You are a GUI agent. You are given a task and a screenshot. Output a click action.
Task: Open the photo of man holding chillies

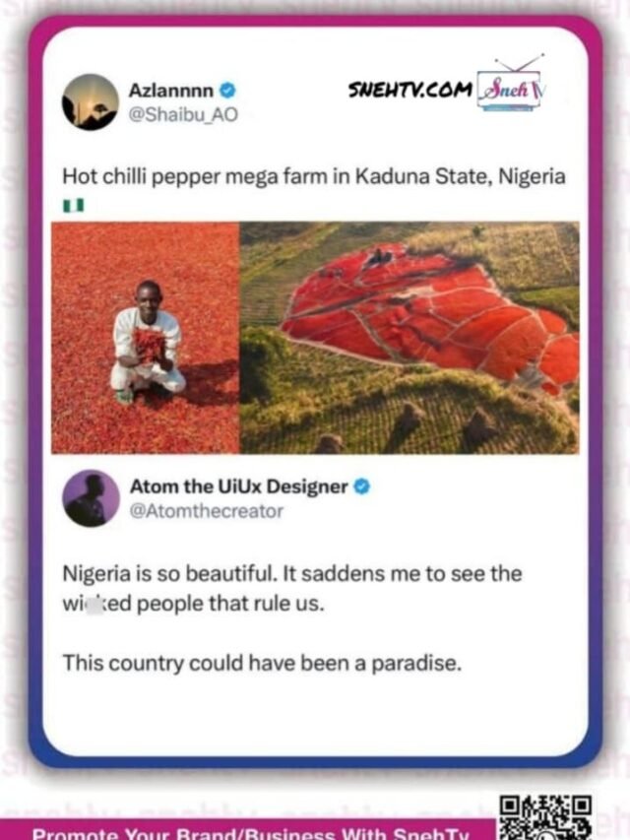145,338
